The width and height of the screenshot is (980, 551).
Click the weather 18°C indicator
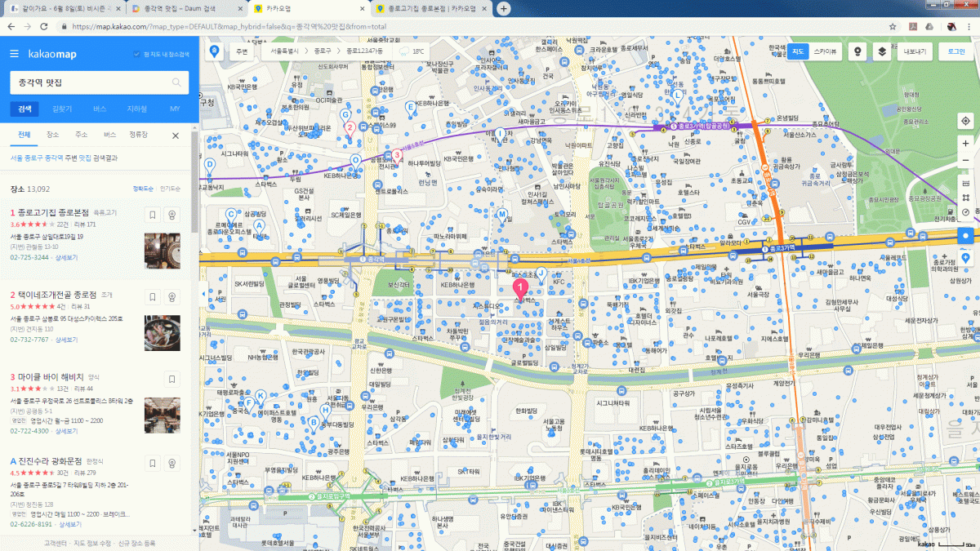tap(412, 51)
